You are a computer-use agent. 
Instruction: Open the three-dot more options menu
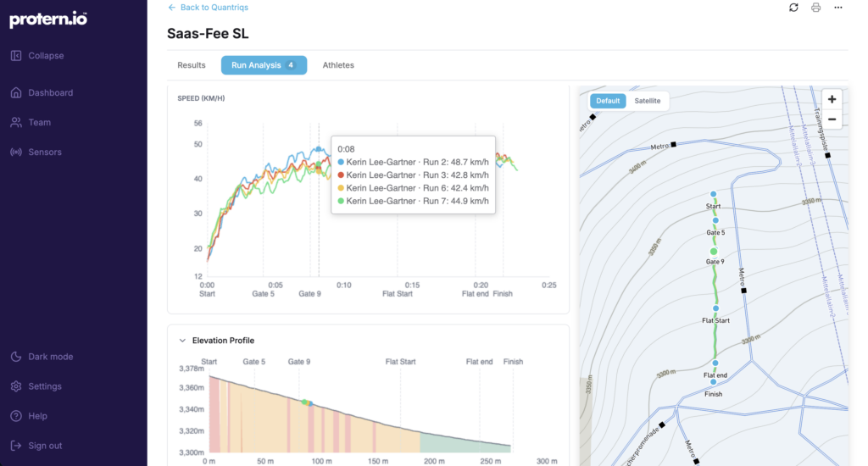point(838,8)
